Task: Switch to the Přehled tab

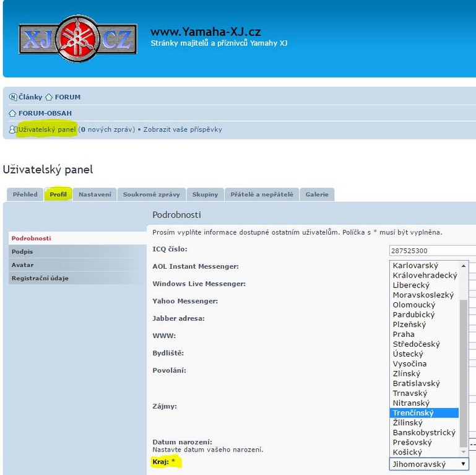Action: tap(25, 194)
